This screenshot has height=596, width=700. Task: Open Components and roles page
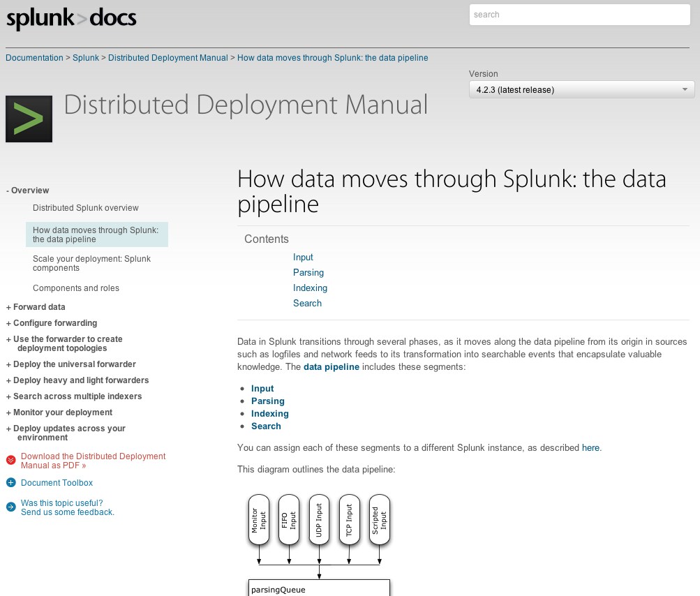[x=76, y=288]
